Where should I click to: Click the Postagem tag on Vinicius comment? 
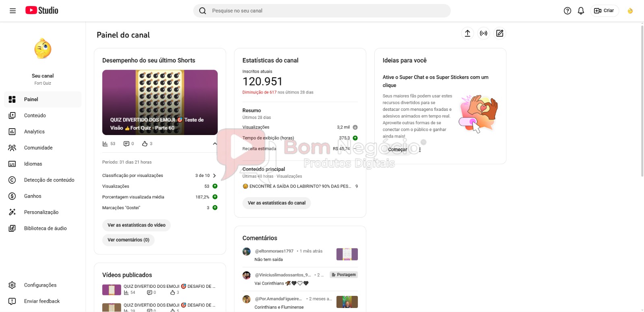click(x=344, y=275)
